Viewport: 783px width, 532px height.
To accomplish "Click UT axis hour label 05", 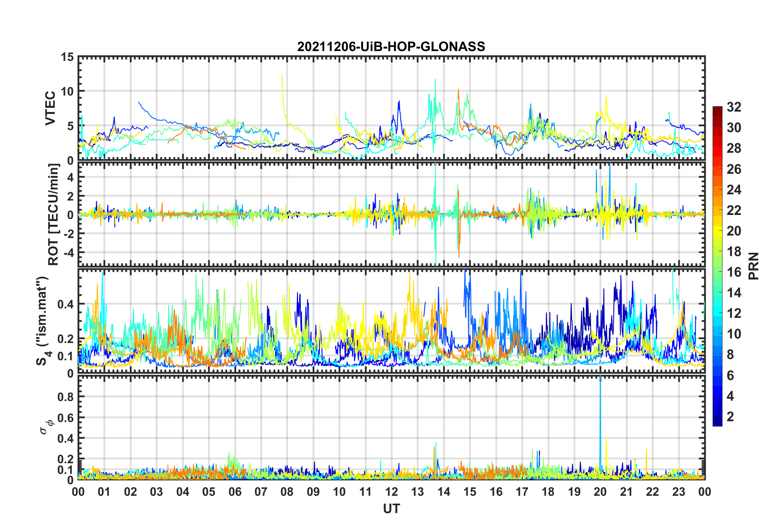I will (x=209, y=492).
